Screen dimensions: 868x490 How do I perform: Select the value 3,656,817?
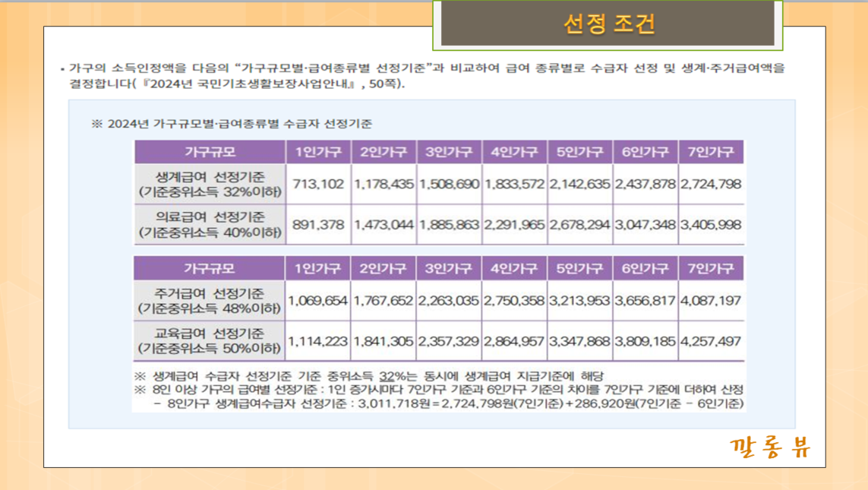point(645,301)
